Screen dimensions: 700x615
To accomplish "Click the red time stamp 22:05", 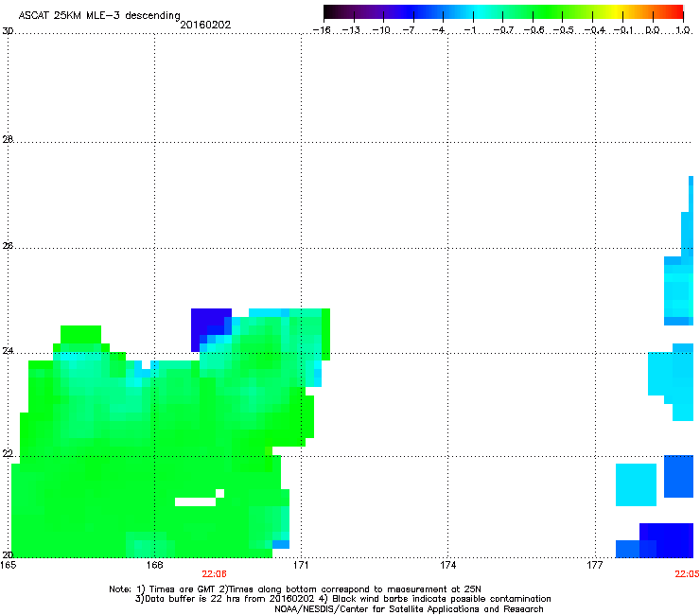I will pyautogui.click(x=687, y=574).
